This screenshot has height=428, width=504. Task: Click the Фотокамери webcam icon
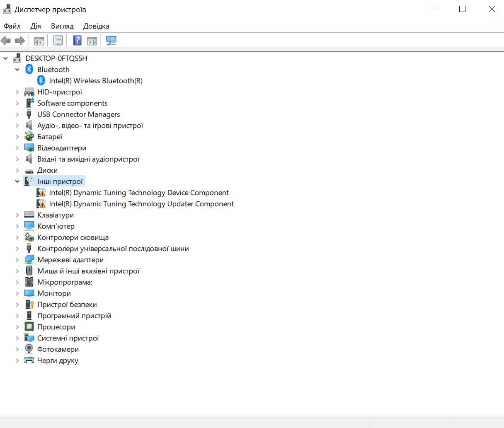29,349
